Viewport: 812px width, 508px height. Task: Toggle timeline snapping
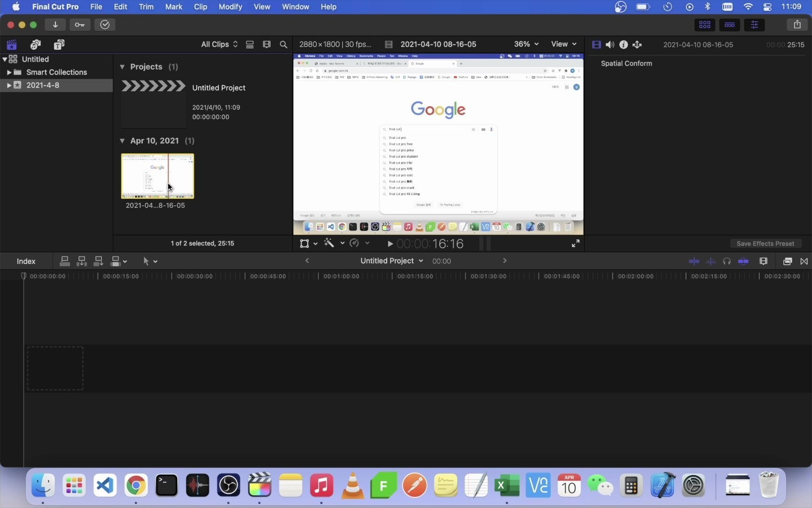pyautogui.click(x=743, y=262)
